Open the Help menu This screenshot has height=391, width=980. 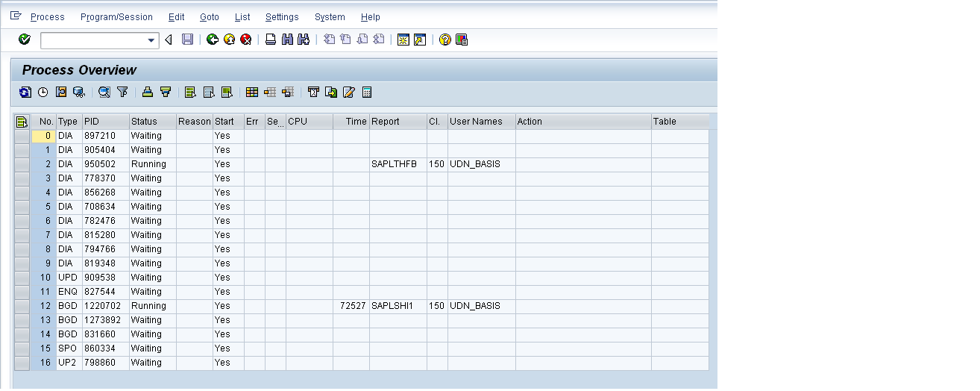coord(371,16)
